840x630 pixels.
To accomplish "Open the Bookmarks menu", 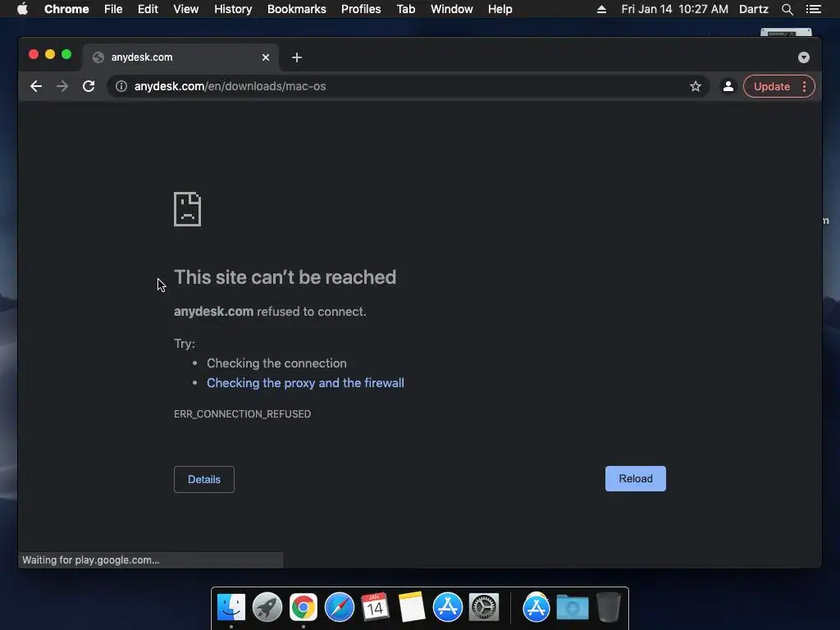I will pyautogui.click(x=297, y=9).
